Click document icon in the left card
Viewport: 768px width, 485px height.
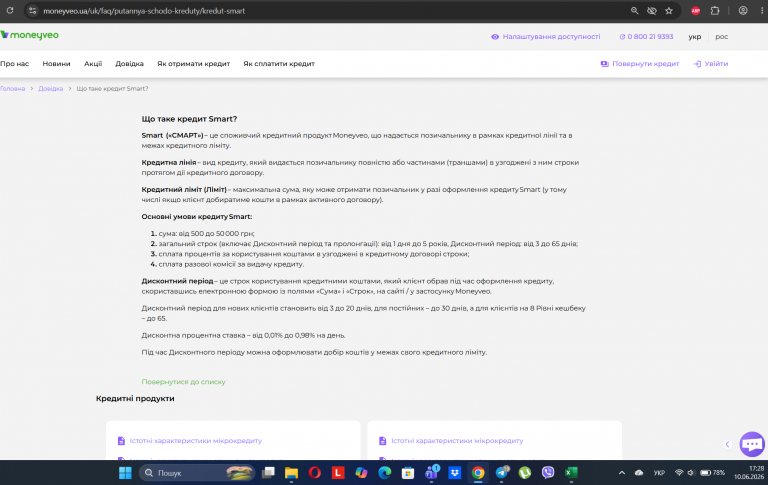pos(121,441)
